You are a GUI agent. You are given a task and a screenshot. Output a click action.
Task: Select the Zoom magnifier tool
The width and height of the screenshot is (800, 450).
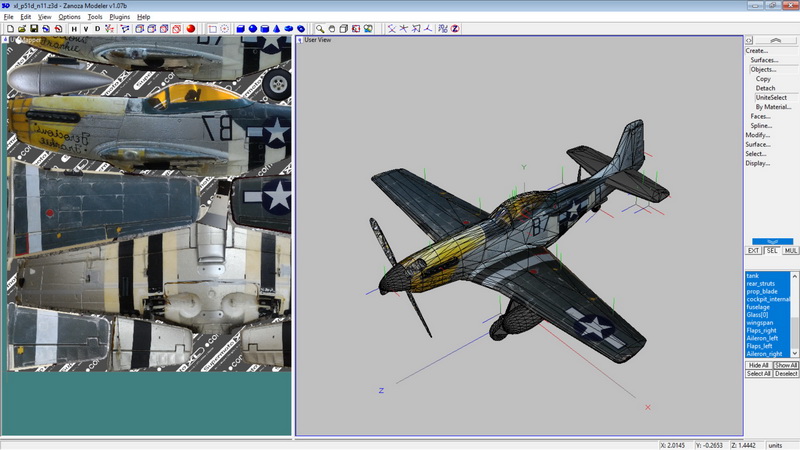tap(320, 29)
